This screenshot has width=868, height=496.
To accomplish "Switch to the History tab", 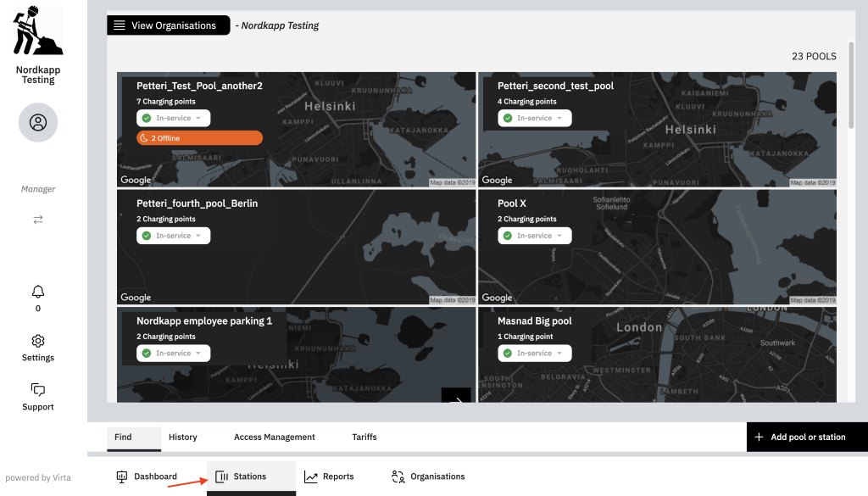I will click(183, 437).
